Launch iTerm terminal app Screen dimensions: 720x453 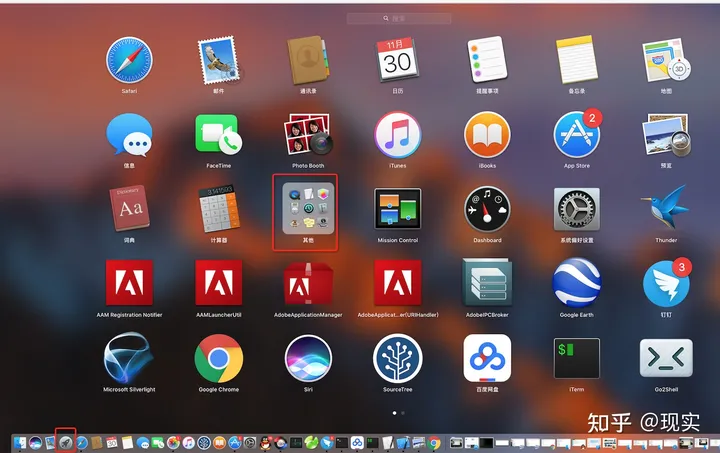click(576, 358)
